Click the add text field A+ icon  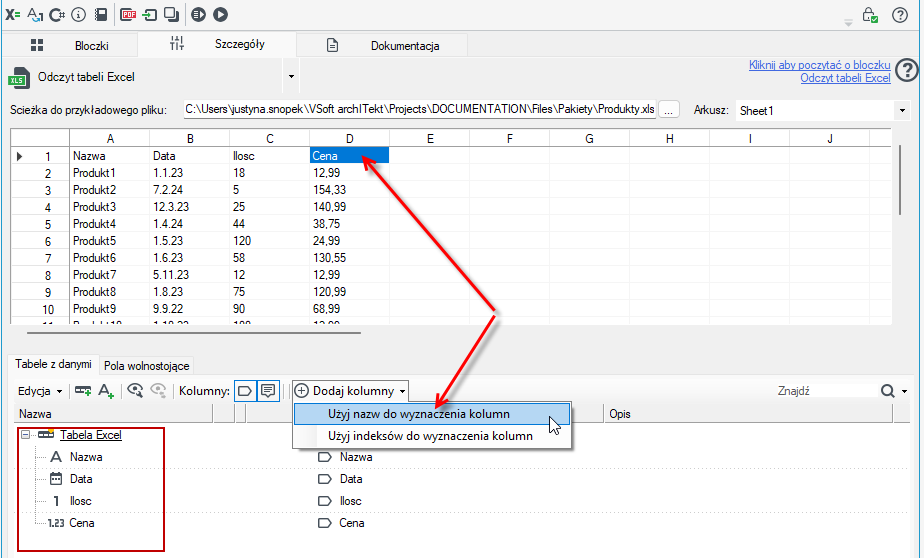pos(106,391)
